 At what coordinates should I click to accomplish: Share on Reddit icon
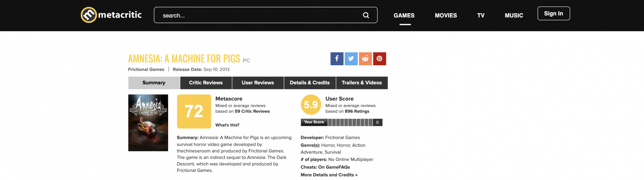coord(365,59)
